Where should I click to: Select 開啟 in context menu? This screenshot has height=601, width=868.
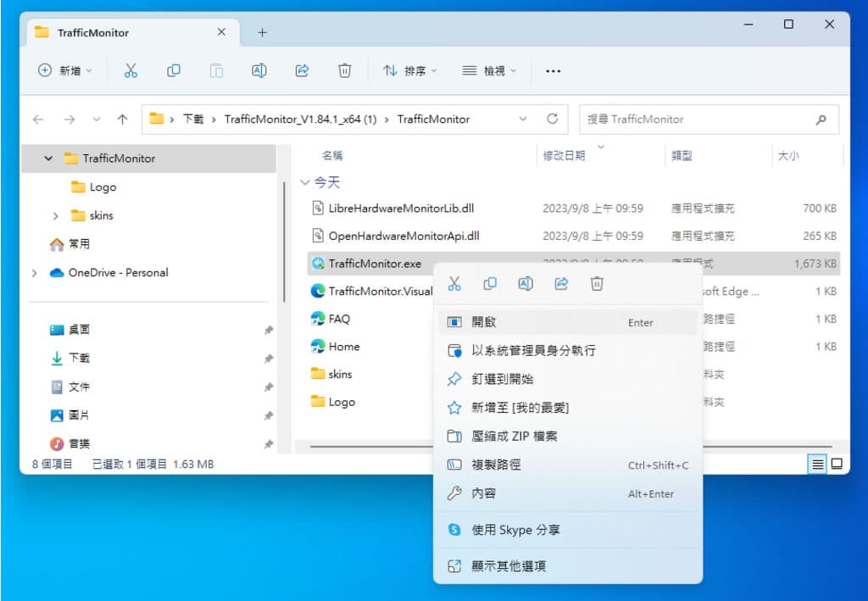568,322
